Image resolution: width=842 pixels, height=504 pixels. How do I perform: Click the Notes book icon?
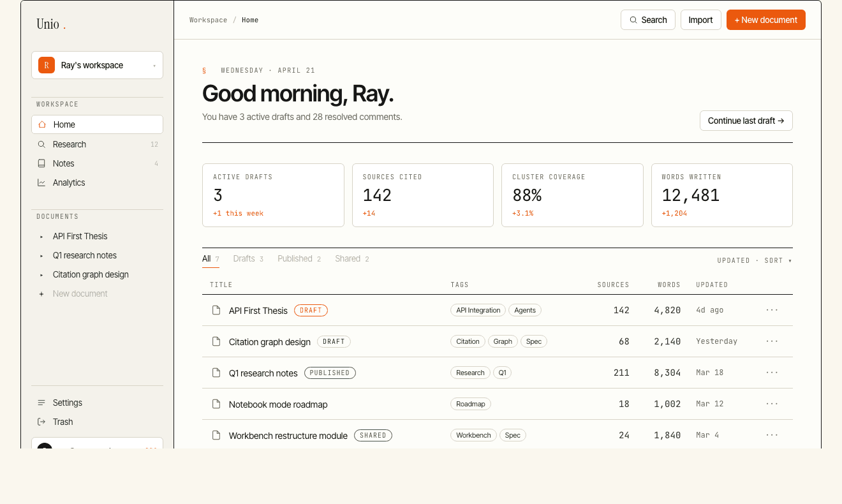[x=41, y=163]
